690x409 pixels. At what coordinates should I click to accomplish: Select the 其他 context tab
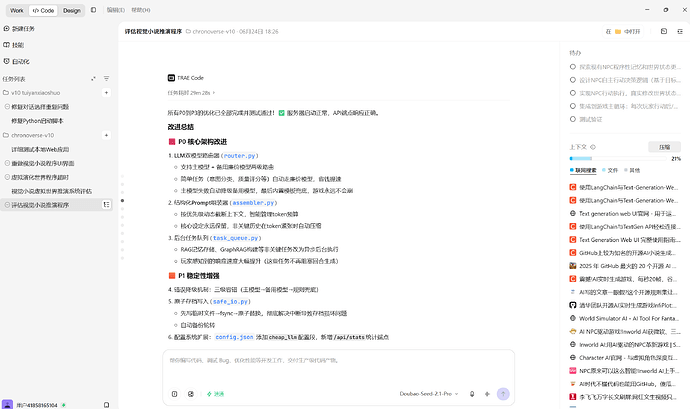632,170
